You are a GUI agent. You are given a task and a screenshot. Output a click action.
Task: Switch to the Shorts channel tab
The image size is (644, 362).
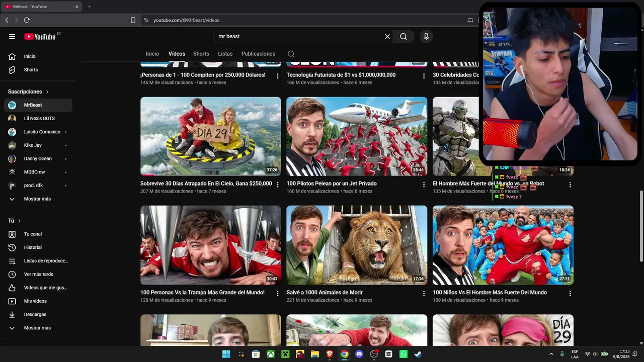point(201,54)
